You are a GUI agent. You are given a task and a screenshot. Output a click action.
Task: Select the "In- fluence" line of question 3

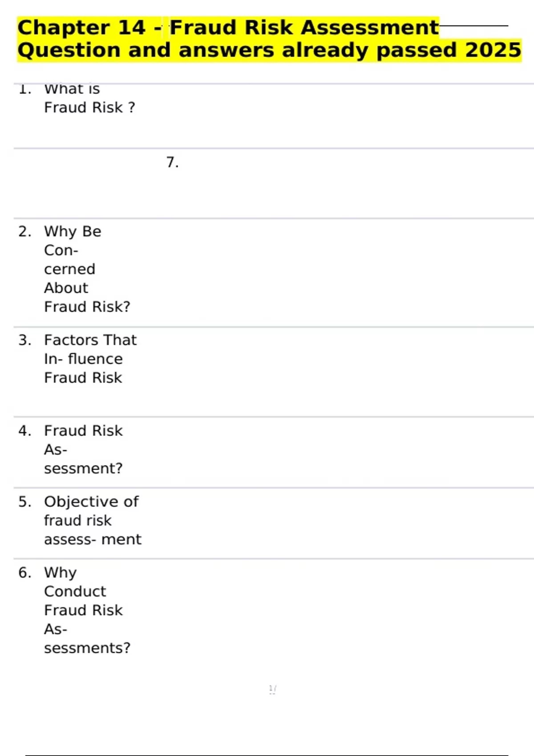coord(83,359)
